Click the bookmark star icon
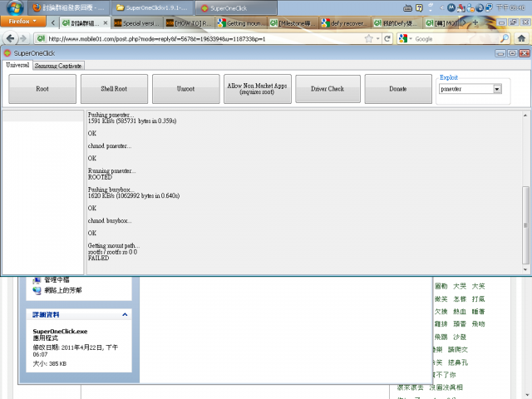532x399 pixels. pos(369,39)
